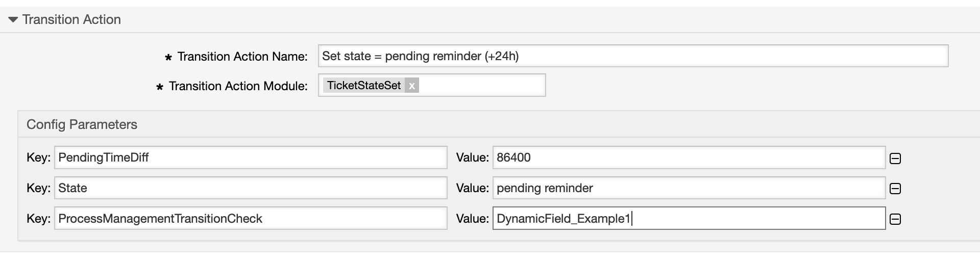Remove the TicketStateSet module selection

[412, 86]
